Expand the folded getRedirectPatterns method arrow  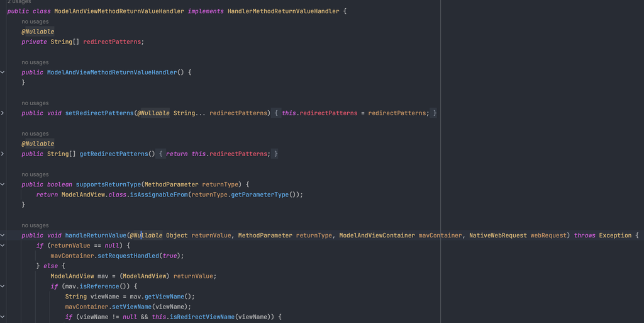pos(3,154)
